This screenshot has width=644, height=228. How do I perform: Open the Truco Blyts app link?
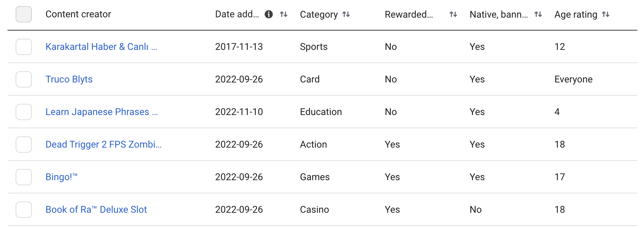pyautogui.click(x=69, y=79)
